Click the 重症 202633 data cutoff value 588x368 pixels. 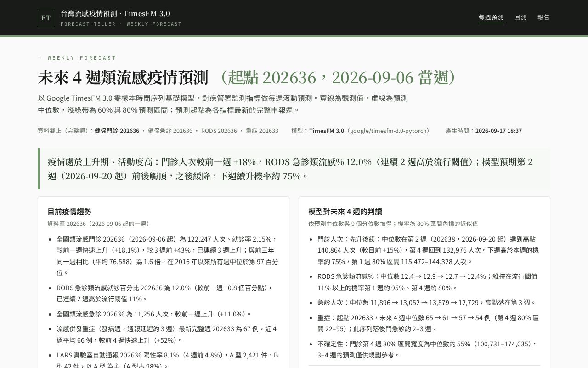[262, 131]
